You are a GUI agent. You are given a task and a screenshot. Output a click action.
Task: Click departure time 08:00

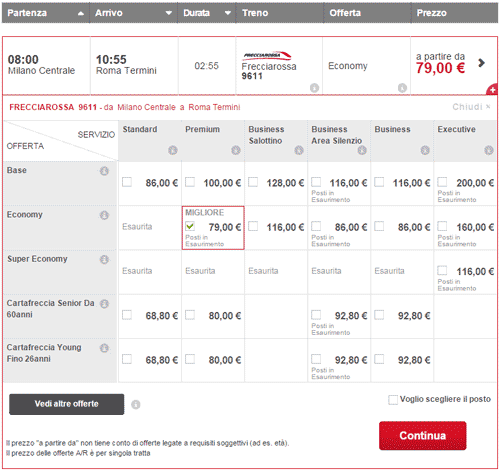[x=23, y=59]
